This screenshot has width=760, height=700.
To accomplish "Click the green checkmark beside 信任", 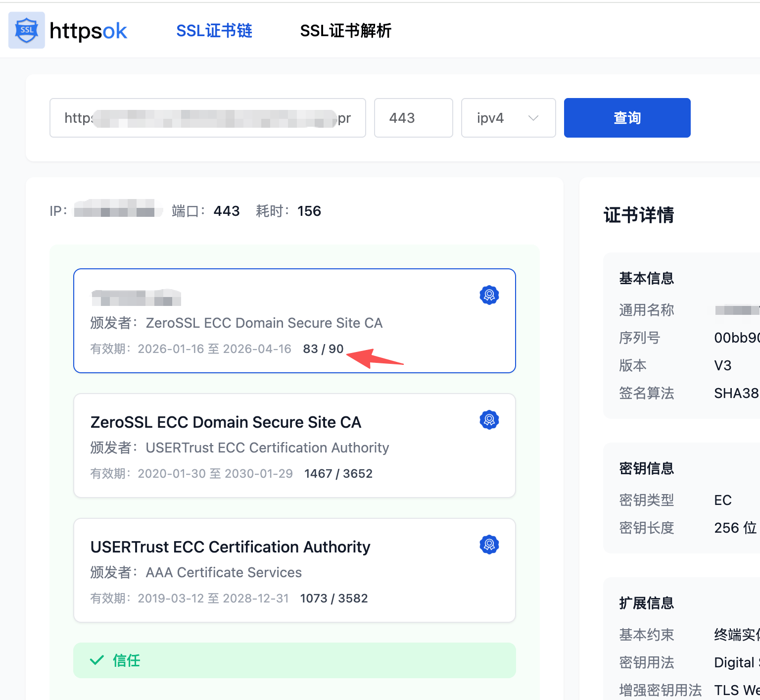I will coord(97,660).
